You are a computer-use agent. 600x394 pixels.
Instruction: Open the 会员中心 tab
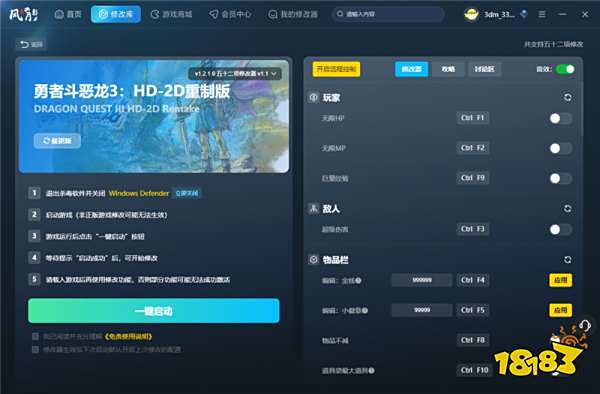pos(230,14)
